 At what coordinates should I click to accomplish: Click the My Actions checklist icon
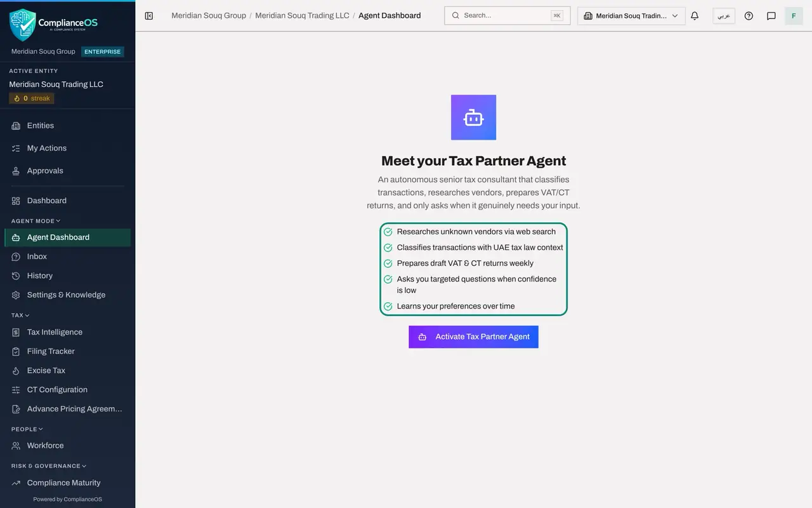[x=16, y=148]
